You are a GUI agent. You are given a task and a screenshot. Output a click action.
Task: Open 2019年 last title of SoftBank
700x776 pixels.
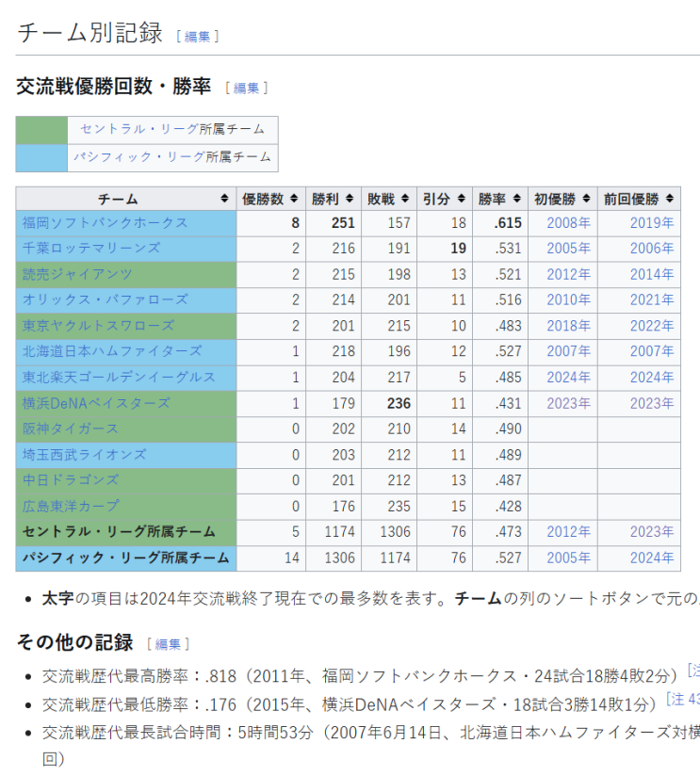(652, 223)
